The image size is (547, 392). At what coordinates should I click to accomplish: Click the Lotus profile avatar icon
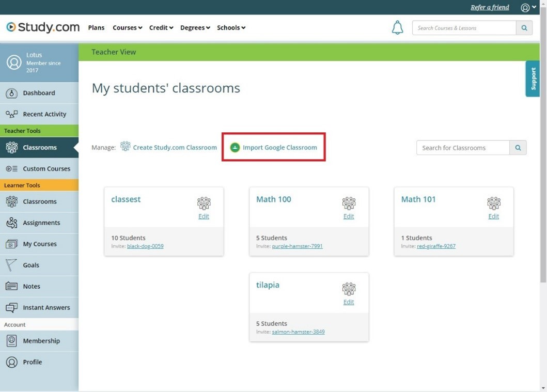(x=14, y=62)
